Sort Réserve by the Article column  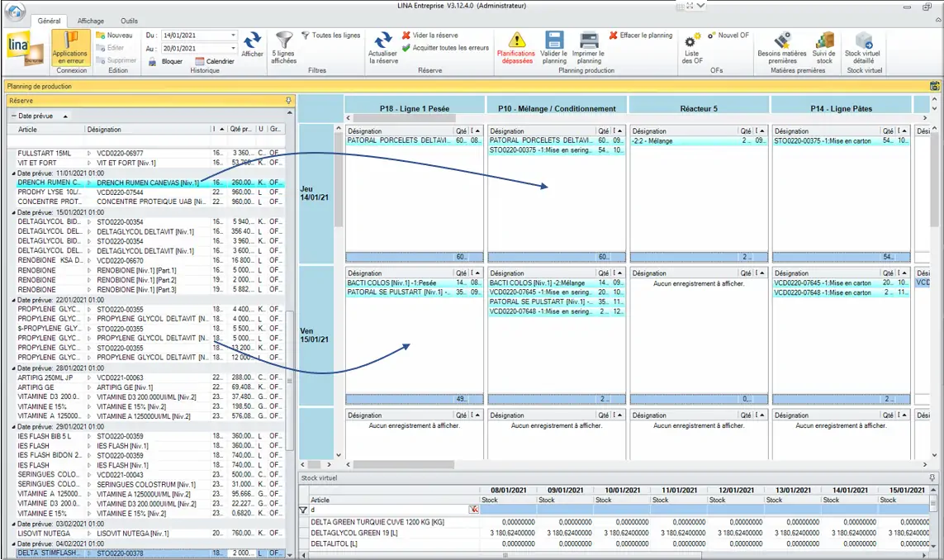[45, 130]
